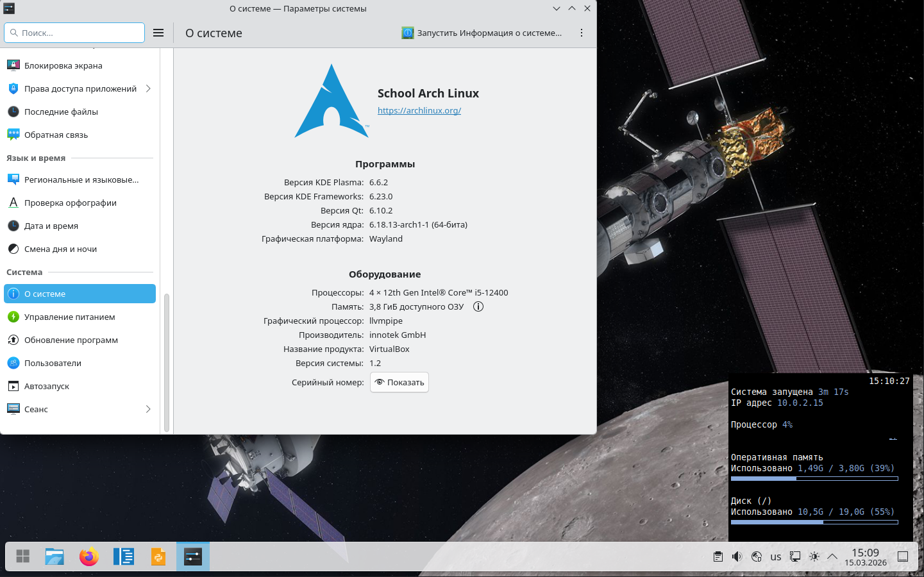Click the show desktop button in taskbar

click(x=903, y=556)
